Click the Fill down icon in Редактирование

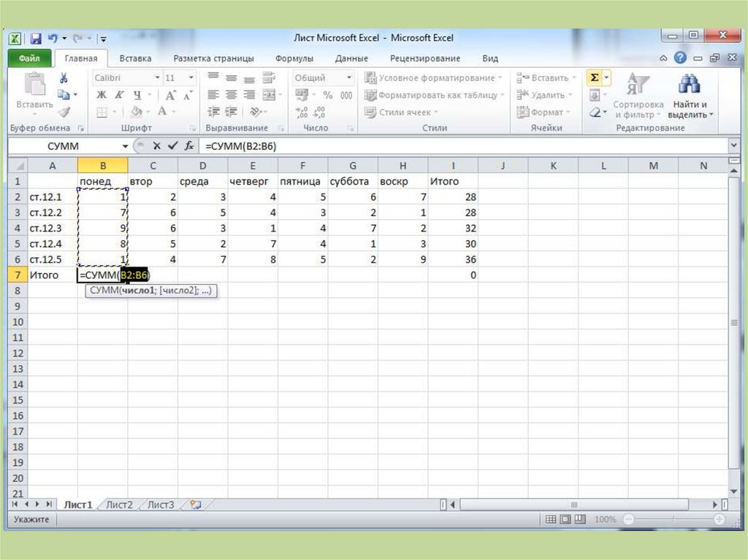(x=595, y=96)
